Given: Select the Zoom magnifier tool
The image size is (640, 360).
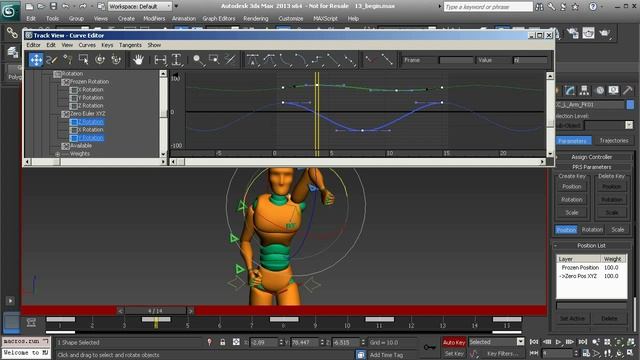Looking at the screenshot, I should pyautogui.click(x=198, y=60).
